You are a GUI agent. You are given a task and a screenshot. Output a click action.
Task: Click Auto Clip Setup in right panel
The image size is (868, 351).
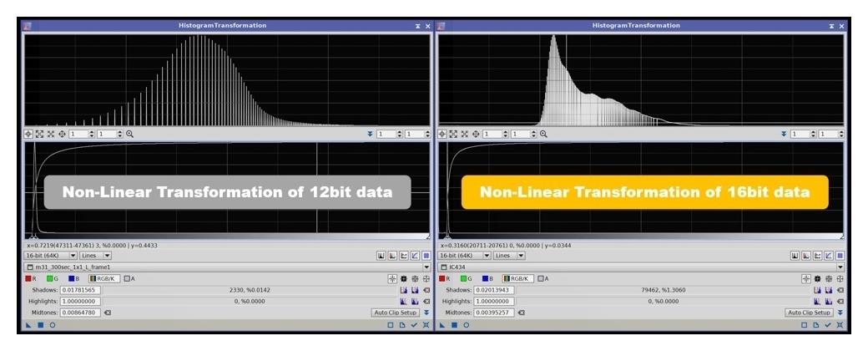click(x=810, y=313)
